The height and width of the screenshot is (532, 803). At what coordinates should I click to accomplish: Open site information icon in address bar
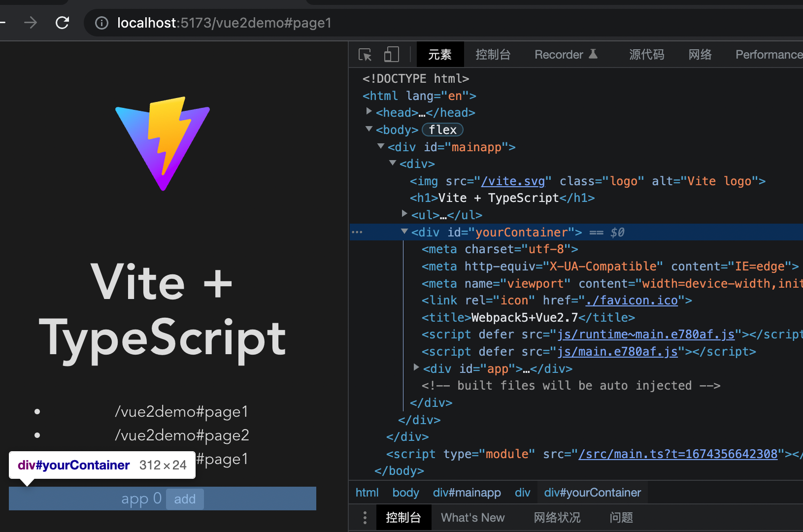click(x=101, y=23)
